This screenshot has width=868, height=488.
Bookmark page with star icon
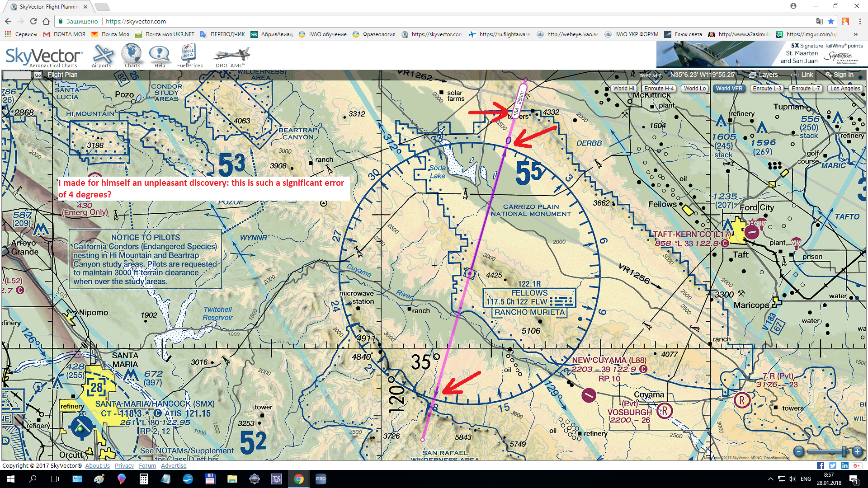tap(831, 21)
